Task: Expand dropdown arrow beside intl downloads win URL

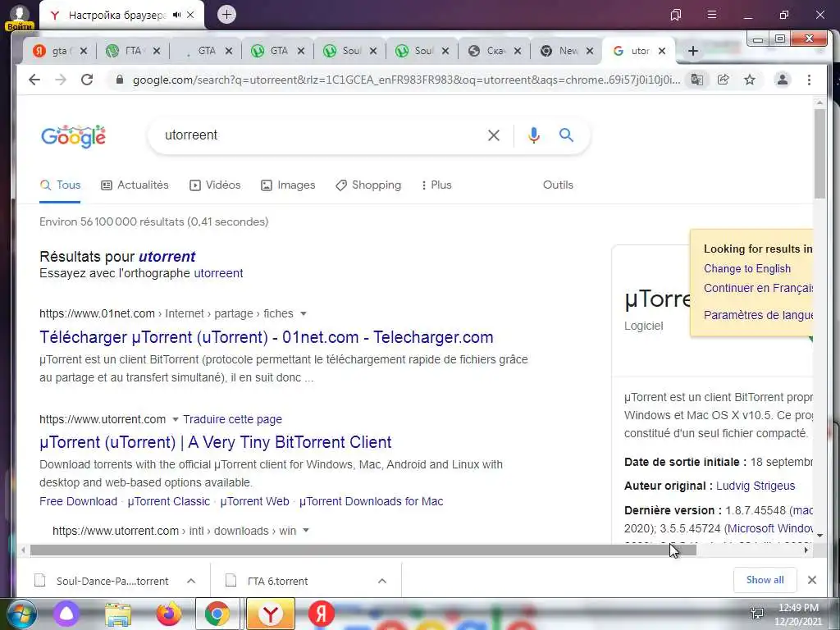Action: click(x=306, y=531)
